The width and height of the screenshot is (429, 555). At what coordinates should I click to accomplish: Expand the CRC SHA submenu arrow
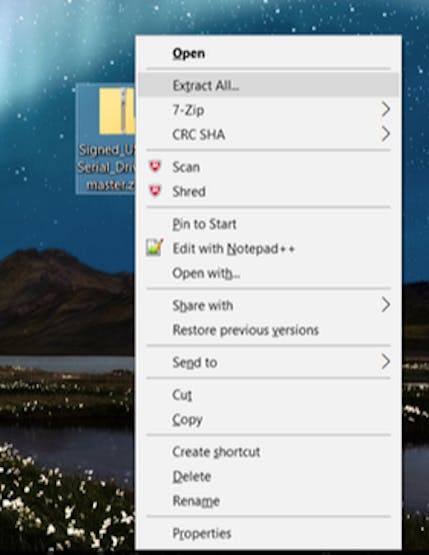coord(386,134)
